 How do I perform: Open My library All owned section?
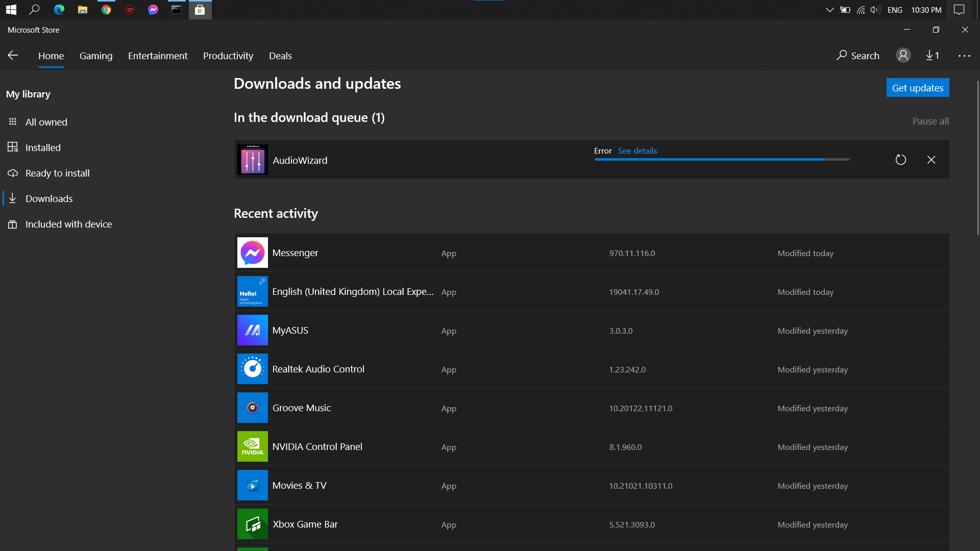[x=46, y=122]
